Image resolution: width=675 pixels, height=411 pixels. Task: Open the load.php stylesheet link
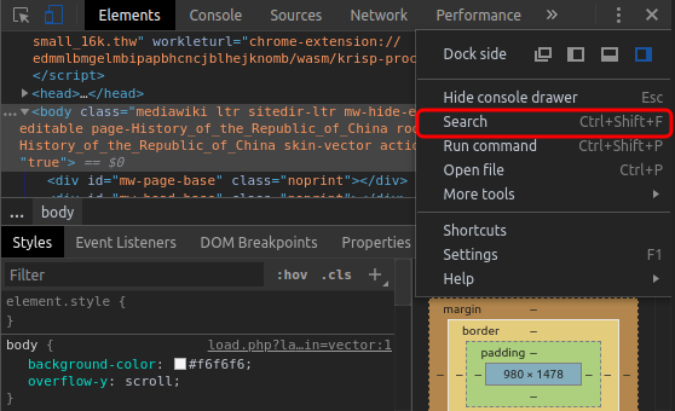click(300, 345)
